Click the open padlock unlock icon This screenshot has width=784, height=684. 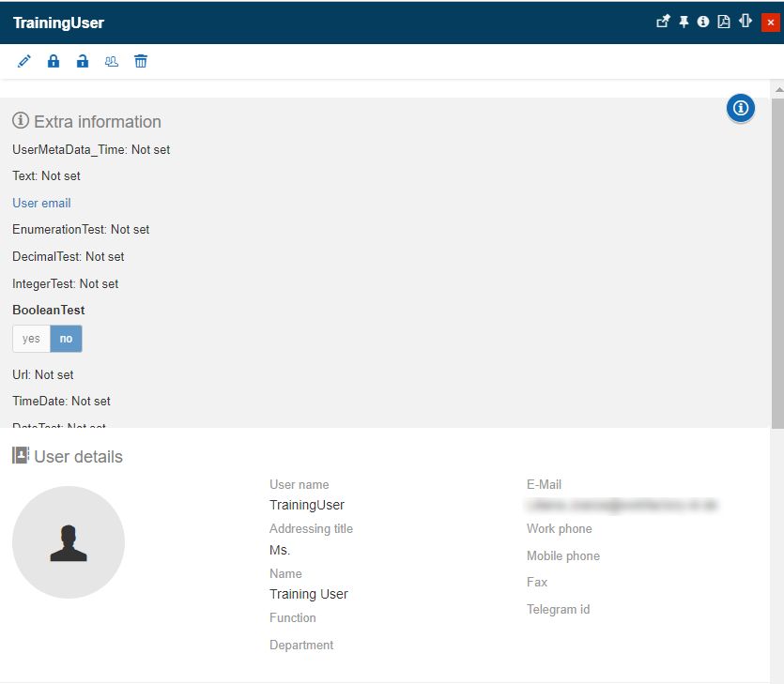pyautogui.click(x=83, y=62)
